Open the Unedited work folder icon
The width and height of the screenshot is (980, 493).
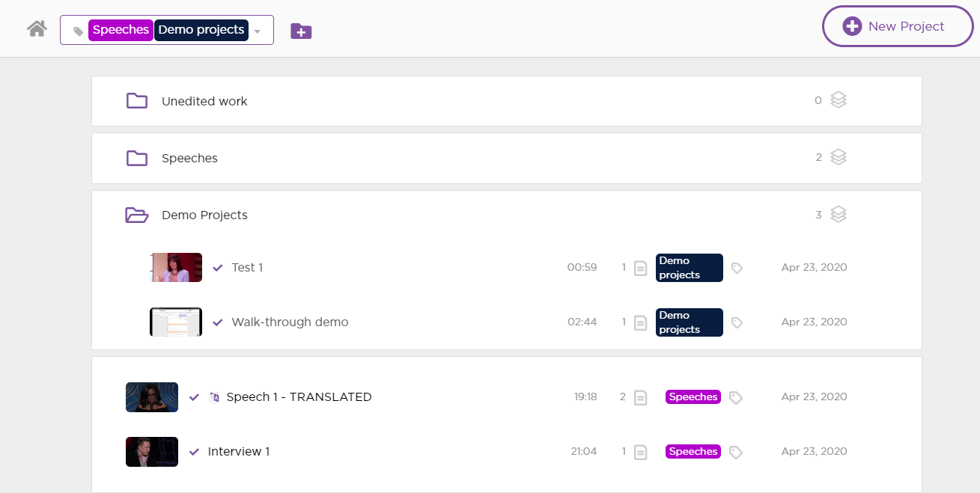tap(136, 101)
